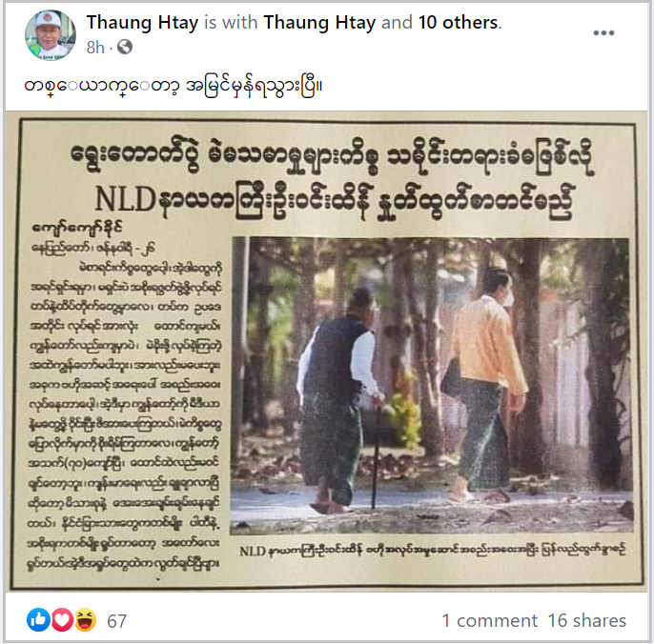Click the laughing Haha reaction icon

tap(85, 620)
